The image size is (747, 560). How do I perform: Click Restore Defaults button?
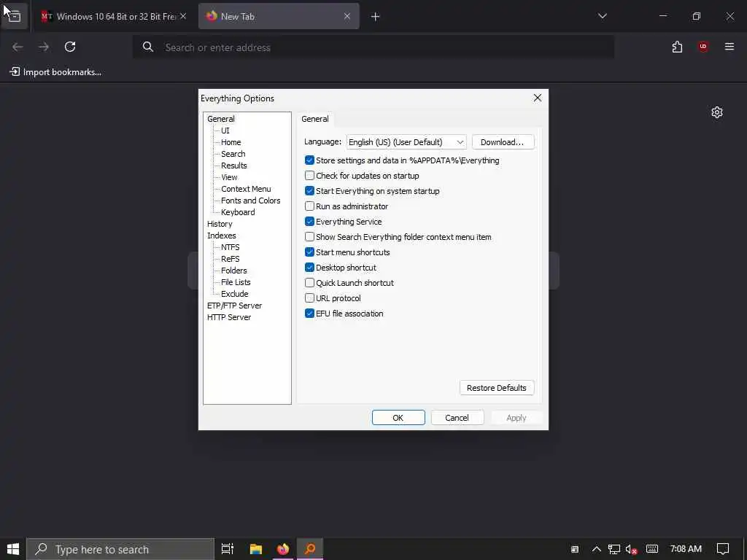(497, 388)
